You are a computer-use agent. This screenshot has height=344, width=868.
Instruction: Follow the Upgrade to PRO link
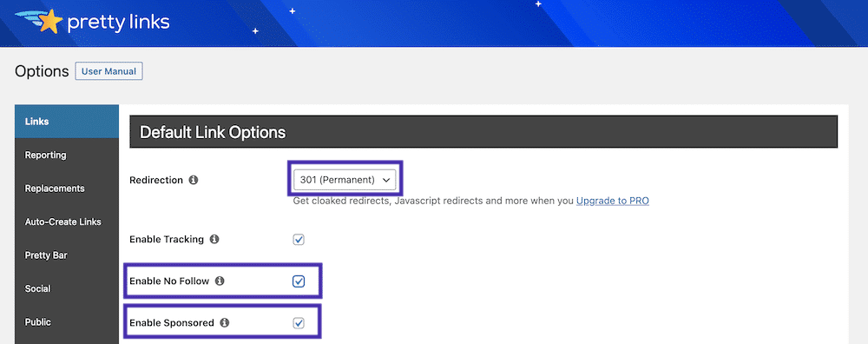tap(612, 201)
